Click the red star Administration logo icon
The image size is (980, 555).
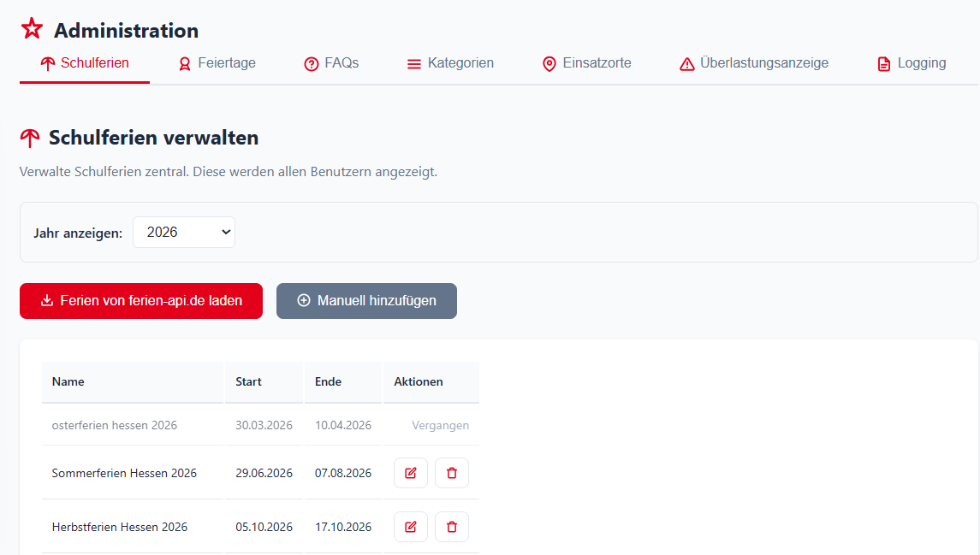coord(32,29)
